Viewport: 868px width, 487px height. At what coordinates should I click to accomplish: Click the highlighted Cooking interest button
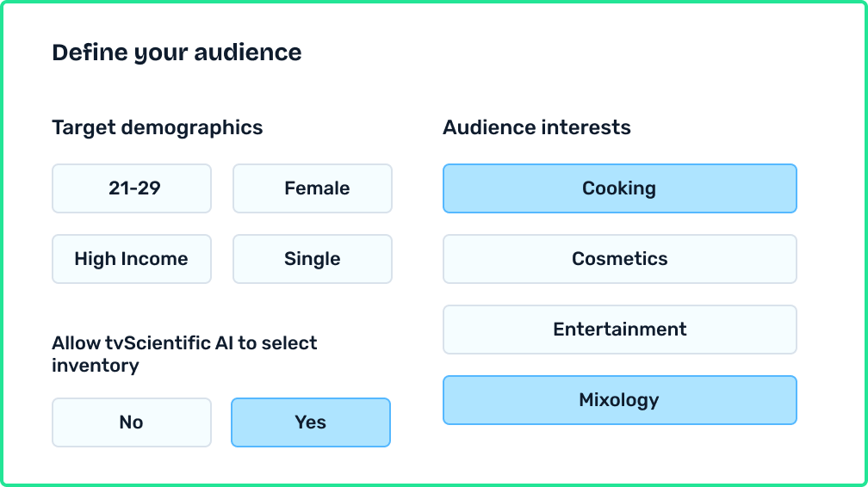pyautogui.click(x=620, y=188)
